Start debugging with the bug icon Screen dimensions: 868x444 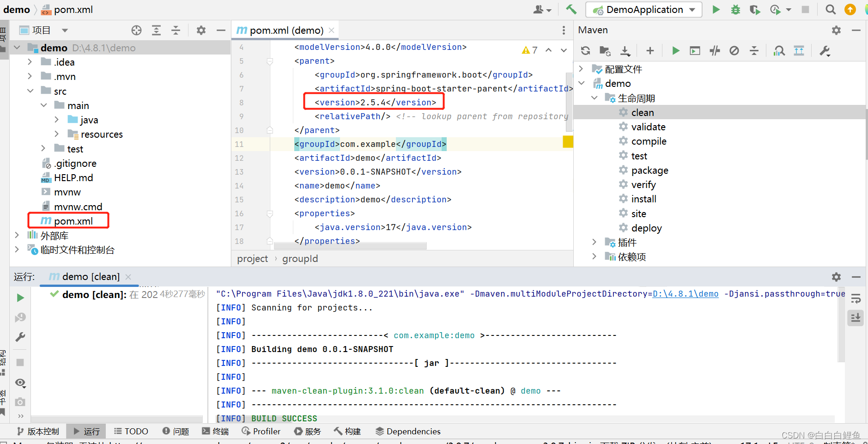pos(735,9)
